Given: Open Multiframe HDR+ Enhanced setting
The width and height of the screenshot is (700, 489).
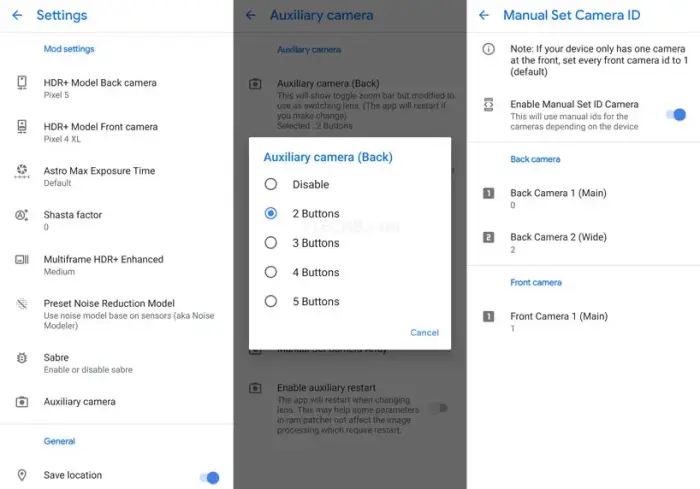Looking at the screenshot, I should coord(117,265).
